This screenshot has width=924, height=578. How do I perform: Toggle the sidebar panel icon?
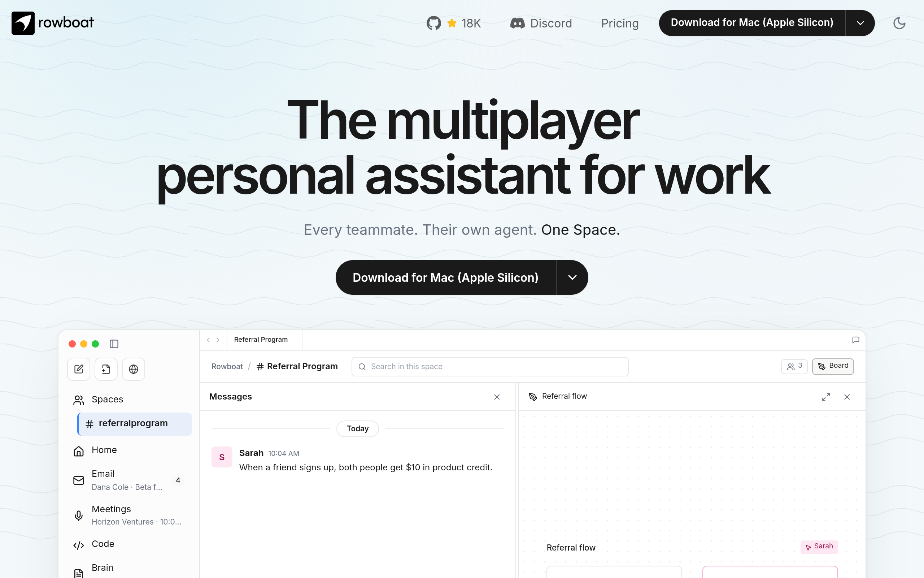pyautogui.click(x=114, y=344)
